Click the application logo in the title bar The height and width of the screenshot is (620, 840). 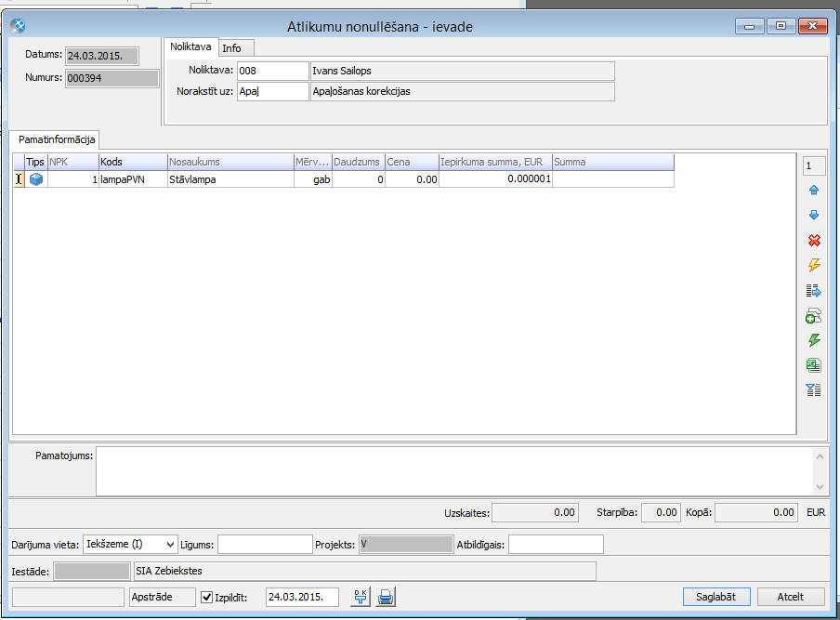pos(18,26)
